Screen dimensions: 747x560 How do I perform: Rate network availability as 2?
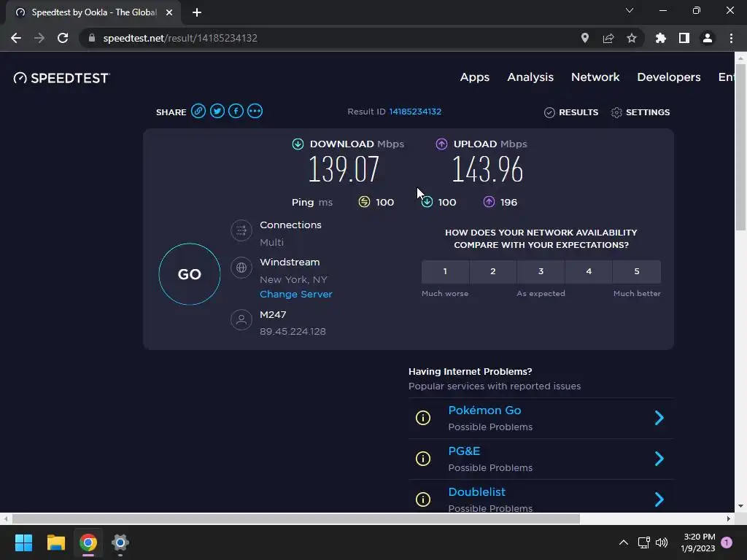(x=493, y=271)
